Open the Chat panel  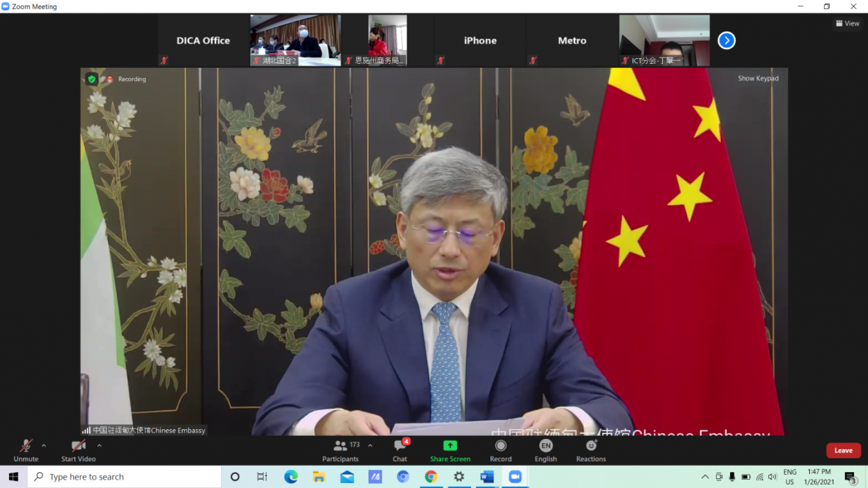(x=400, y=449)
